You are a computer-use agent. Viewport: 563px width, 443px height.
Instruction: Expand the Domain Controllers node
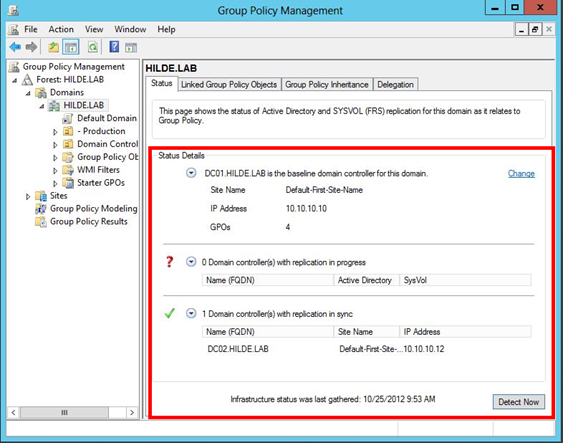55,145
